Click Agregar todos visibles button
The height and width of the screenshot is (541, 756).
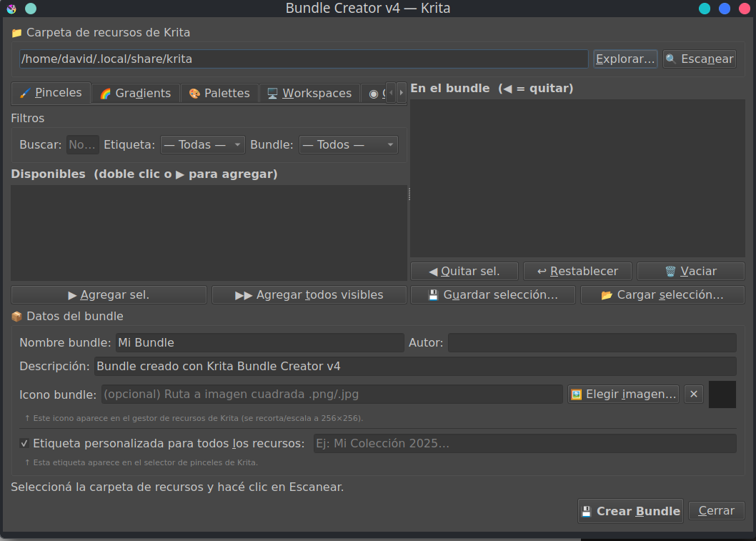[309, 295]
